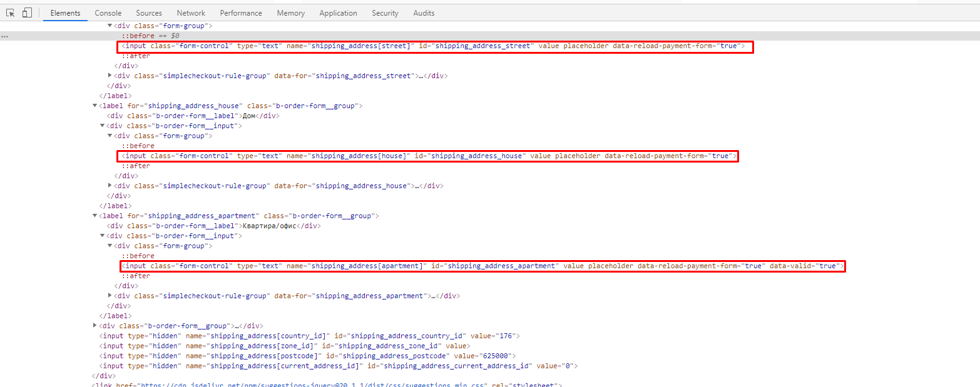Collapse b-order-form__input div under Дом label
Screen dimensions: 980x387
(103, 126)
